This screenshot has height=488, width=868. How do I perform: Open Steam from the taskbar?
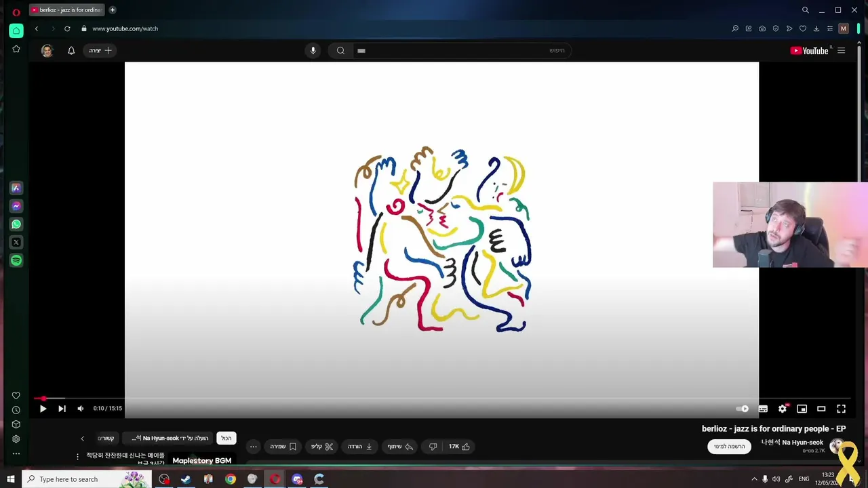pos(186,479)
